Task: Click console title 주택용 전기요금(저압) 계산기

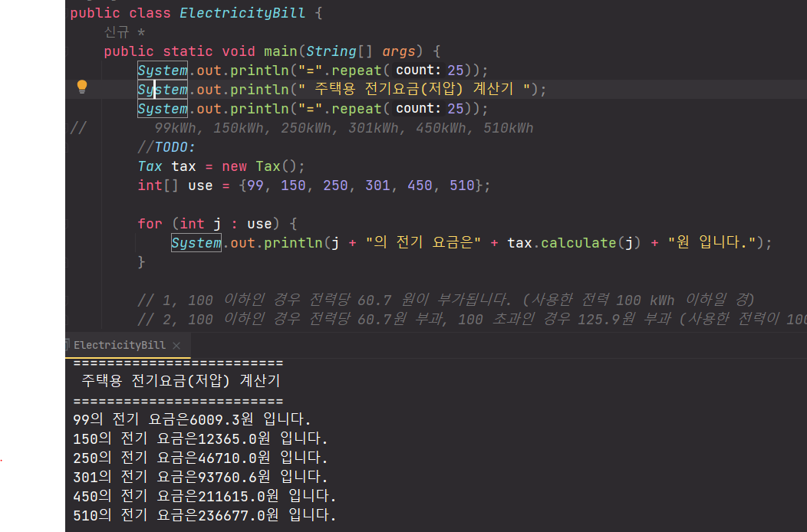Action: (x=180, y=381)
